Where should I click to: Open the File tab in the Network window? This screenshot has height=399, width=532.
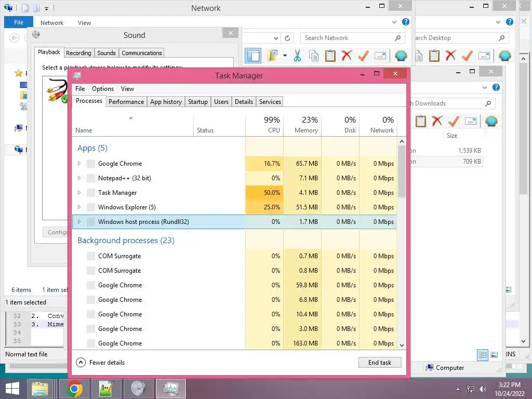click(19, 22)
